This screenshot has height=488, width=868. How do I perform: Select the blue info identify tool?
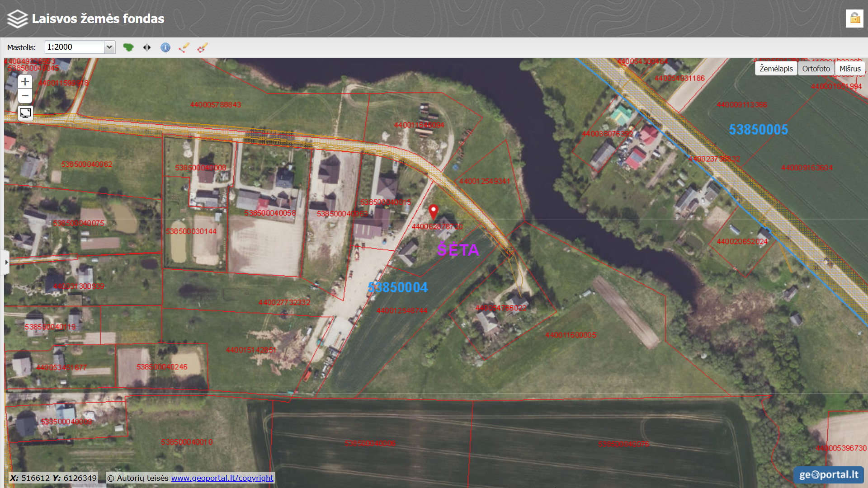(165, 47)
